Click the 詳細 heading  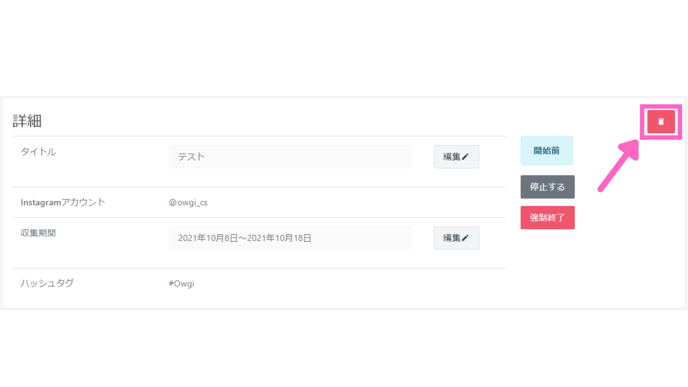click(27, 121)
